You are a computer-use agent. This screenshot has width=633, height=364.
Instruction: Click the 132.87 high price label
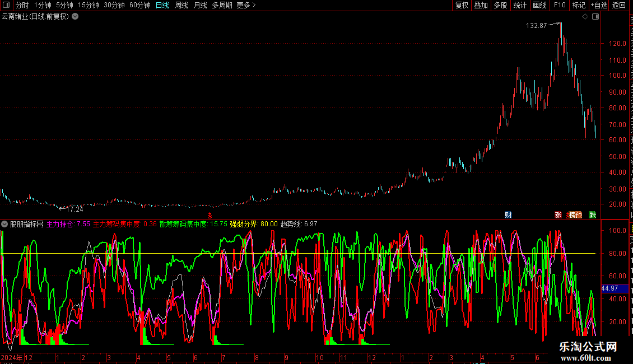pyautogui.click(x=536, y=25)
